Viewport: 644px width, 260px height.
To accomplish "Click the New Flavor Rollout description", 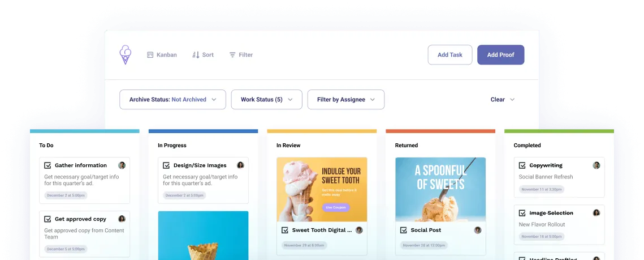I will coord(542,224).
